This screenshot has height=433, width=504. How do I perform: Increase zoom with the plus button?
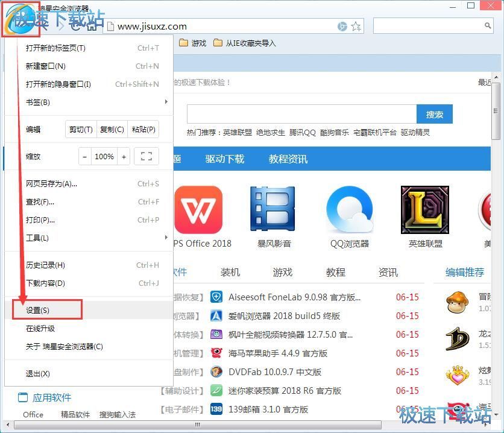click(x=124, y=157)
